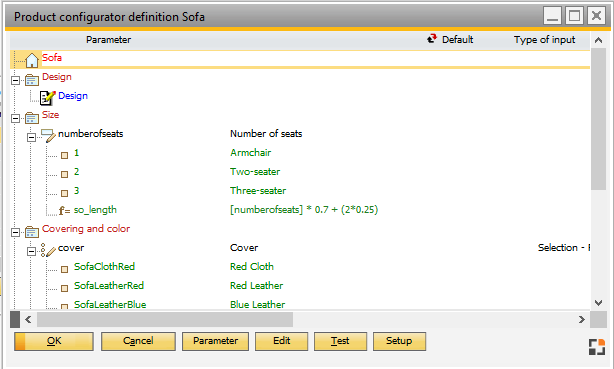The height and width of the screenshot is (369, 614).
Task: Select the SofaClothRed value
Action: pyautogui.click(x=105, y=267)
